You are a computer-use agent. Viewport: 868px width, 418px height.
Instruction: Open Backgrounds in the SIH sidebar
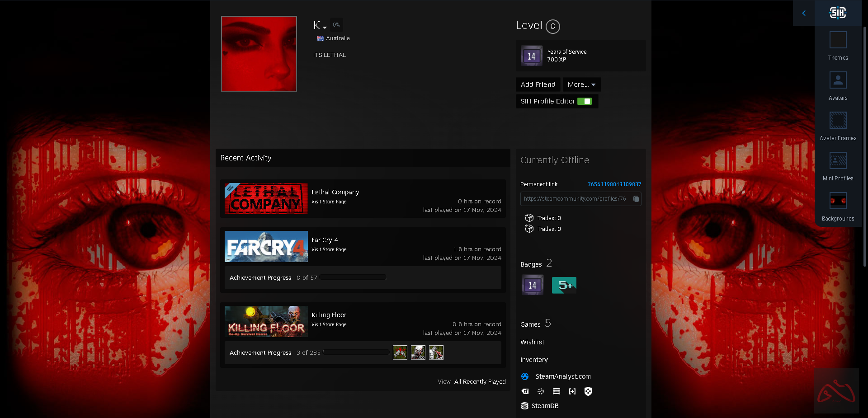pyautogui.click(x=838, y=207)
